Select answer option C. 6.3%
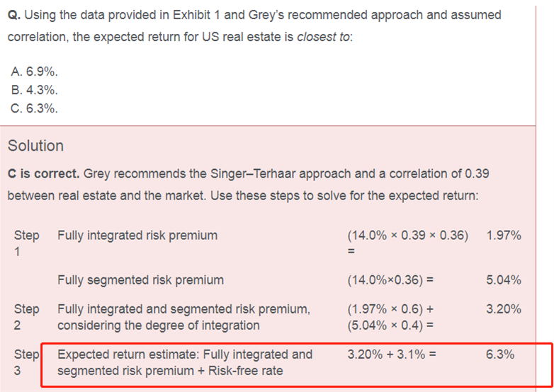 pos(34,108)
